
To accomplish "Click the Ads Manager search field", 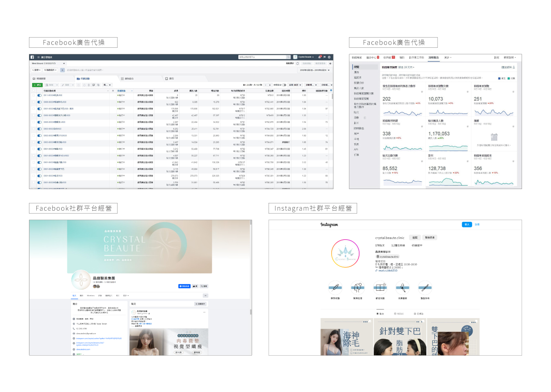I will click(x=263, y=57).
